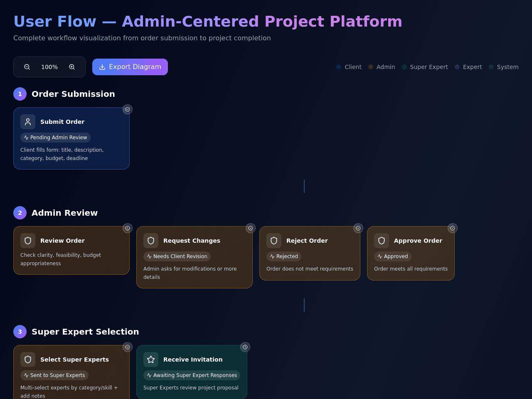The image size is (532, 399).
Task: Click the check badge on Reject Order card
Action: pos(358,228)
